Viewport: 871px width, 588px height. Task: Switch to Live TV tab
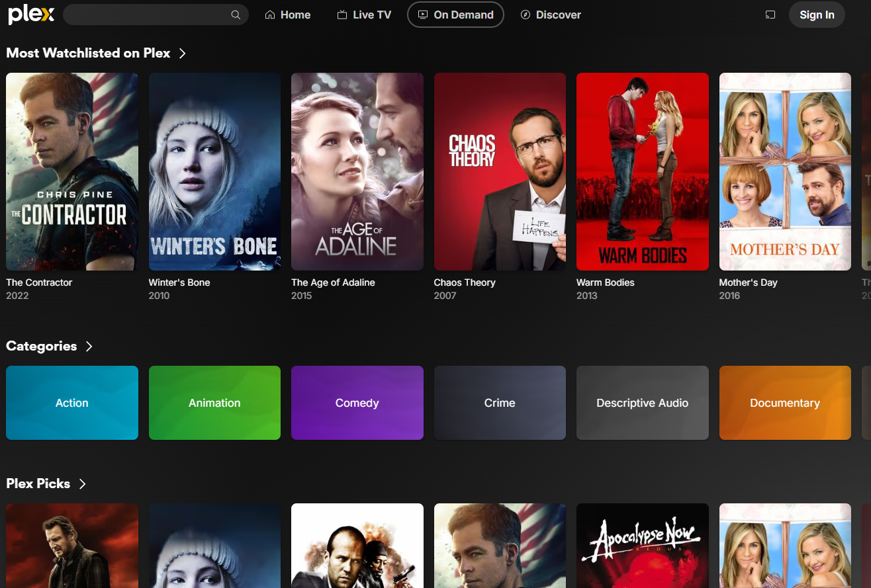[x=364, y=15]
